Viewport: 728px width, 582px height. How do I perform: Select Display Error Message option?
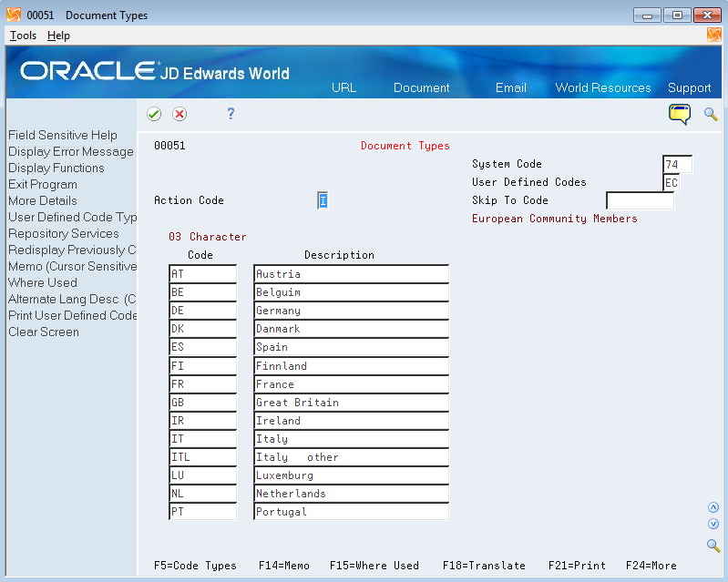coord(70,152)
